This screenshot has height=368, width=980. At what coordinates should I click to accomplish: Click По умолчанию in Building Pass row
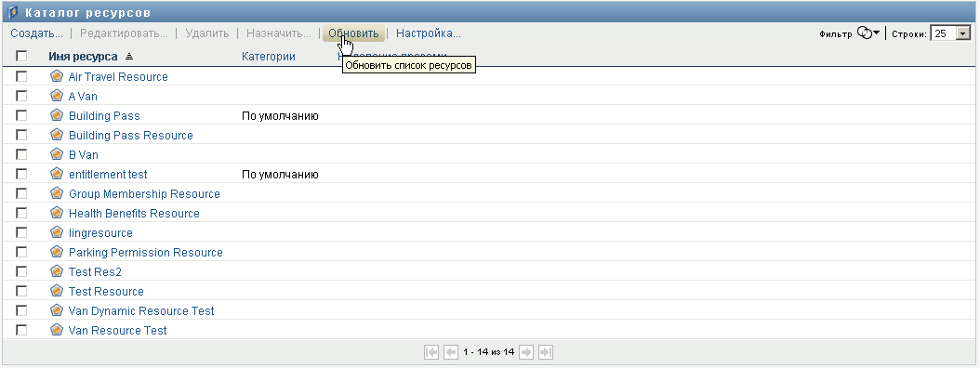tap(280, 116)
